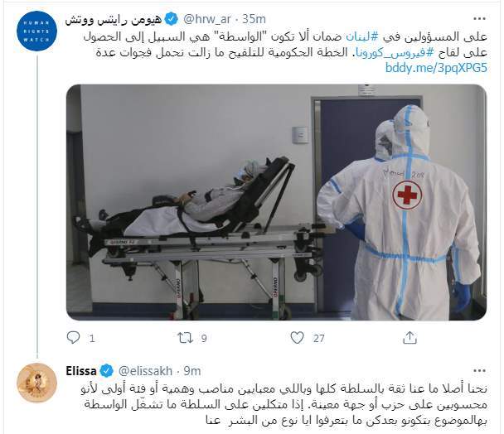Like the Human Rights Watch tweet
Image resolution: width=504 pixels, height=434 pixels.
tap(297, 338)
